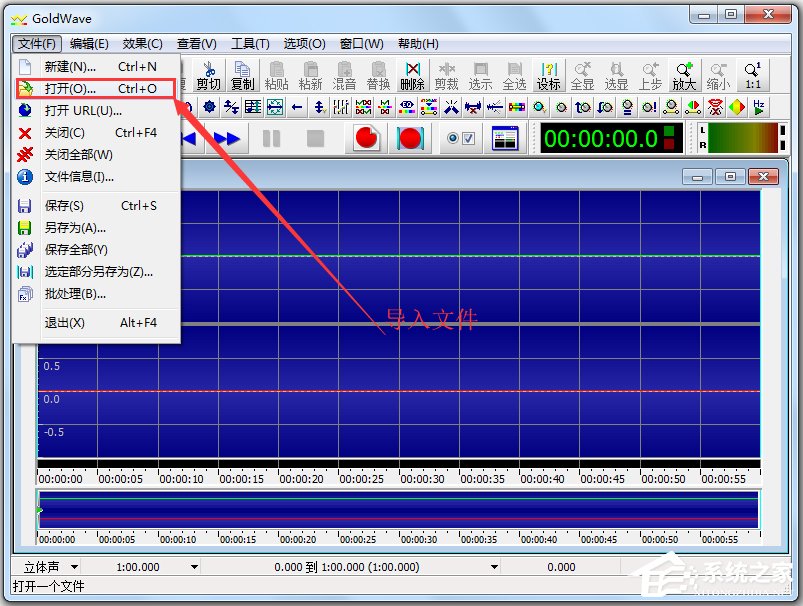Click the left arrow effect icon
Viewport: 803px width, 606px height.
click(297, 107)
